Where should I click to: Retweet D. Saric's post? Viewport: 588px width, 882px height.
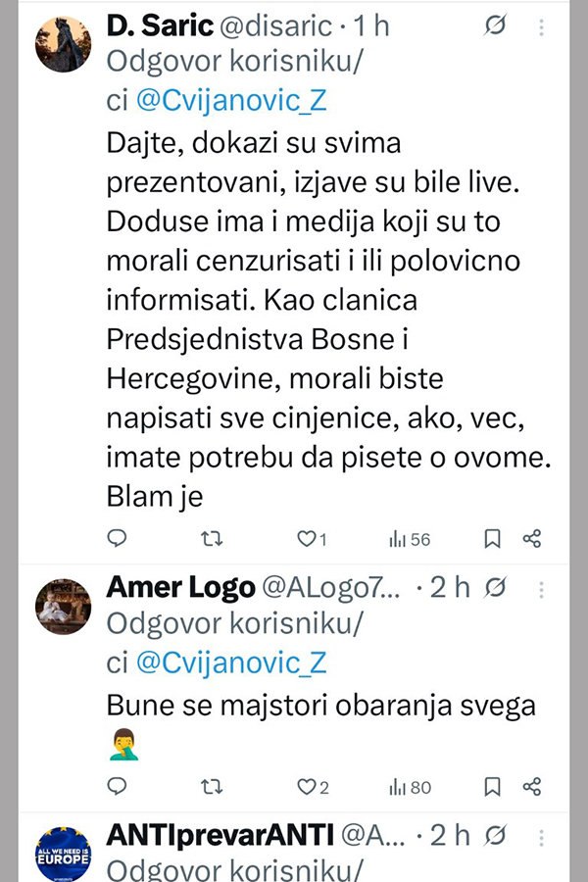[x=211, y=538]
